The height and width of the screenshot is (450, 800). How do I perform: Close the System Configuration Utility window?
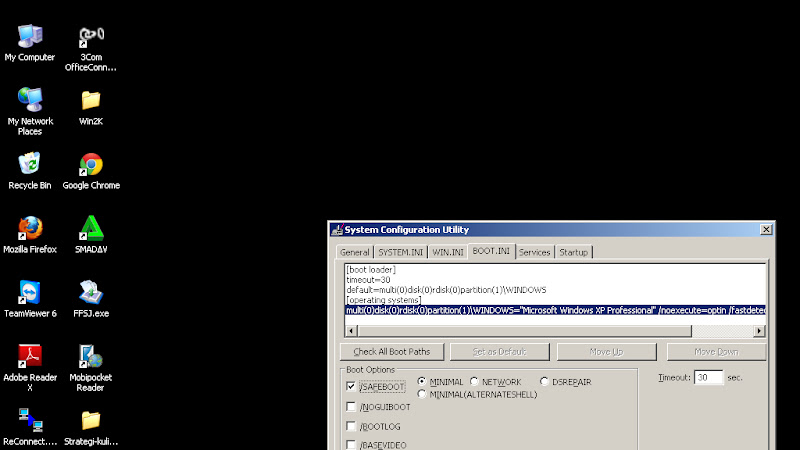[766, 230]
